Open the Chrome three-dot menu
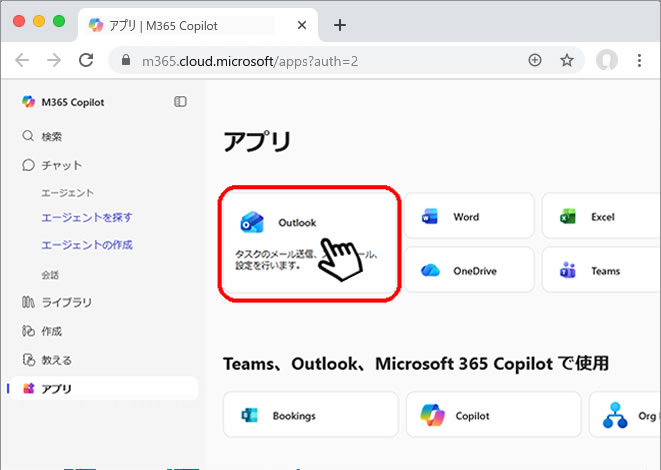 point(639,60)
